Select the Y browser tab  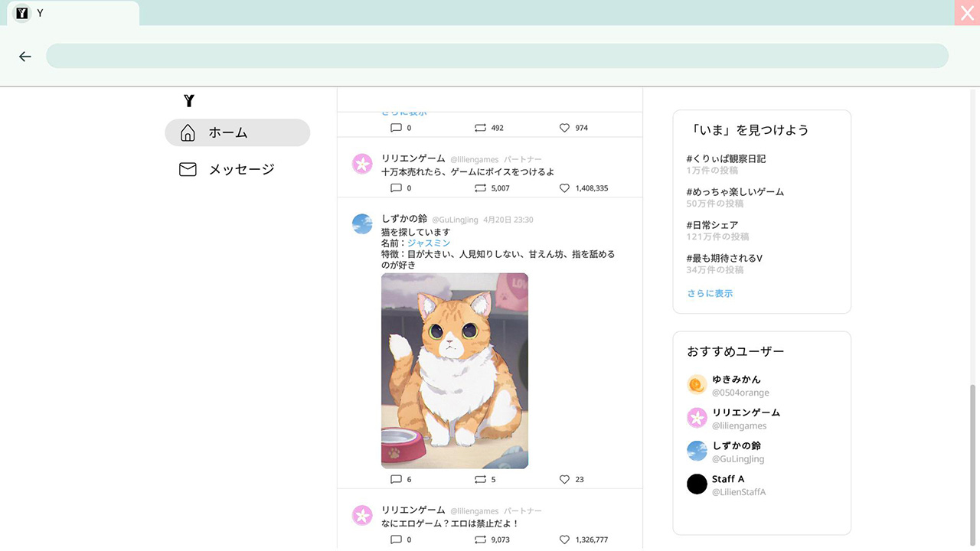73,13
